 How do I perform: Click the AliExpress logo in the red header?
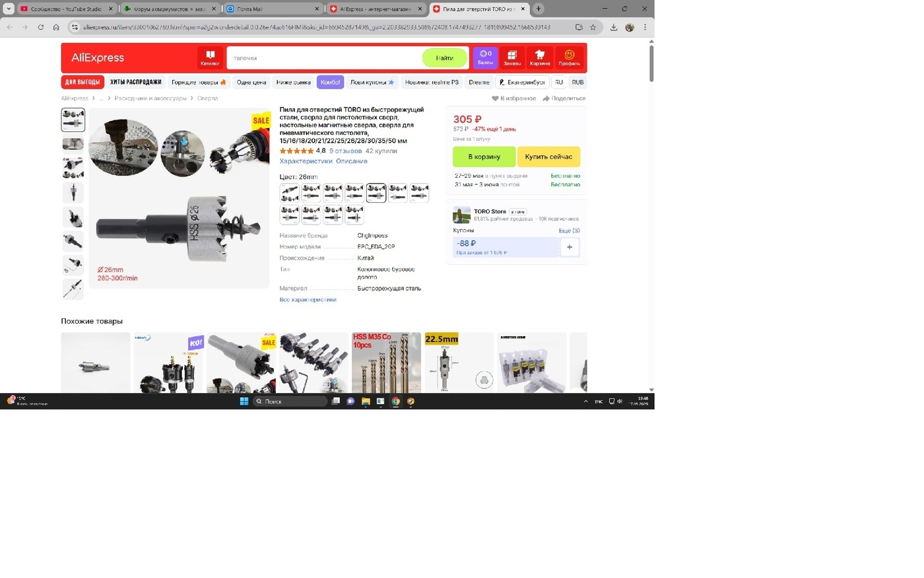(x=98, y=58)
